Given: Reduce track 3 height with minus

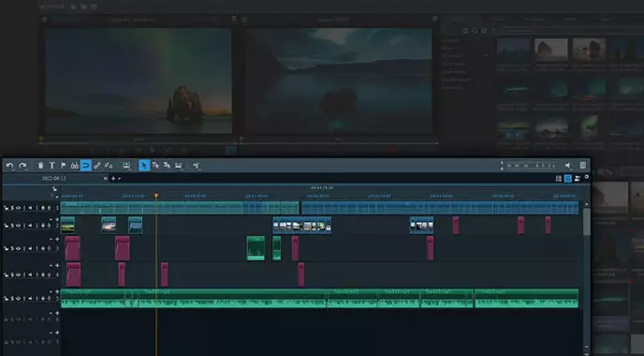Looking at the screenshot, I should (51, 239).
